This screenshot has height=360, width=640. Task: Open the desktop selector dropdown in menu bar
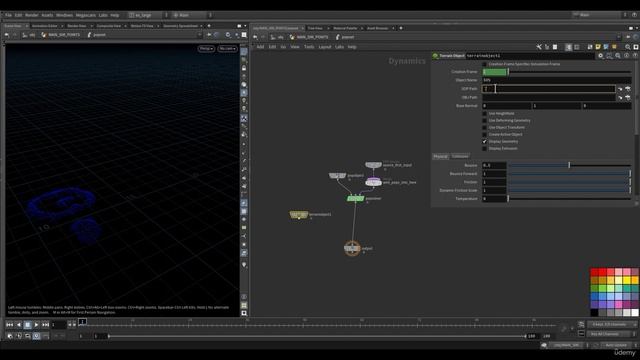tap(147, 15)
